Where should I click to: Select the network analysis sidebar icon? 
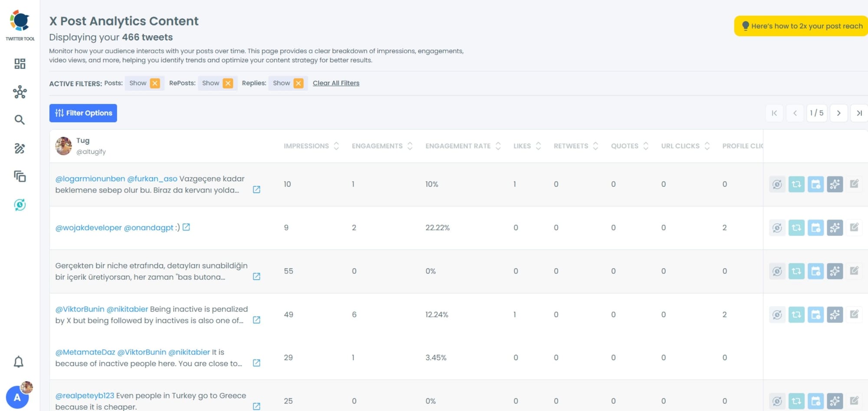[x=19, y=92]
